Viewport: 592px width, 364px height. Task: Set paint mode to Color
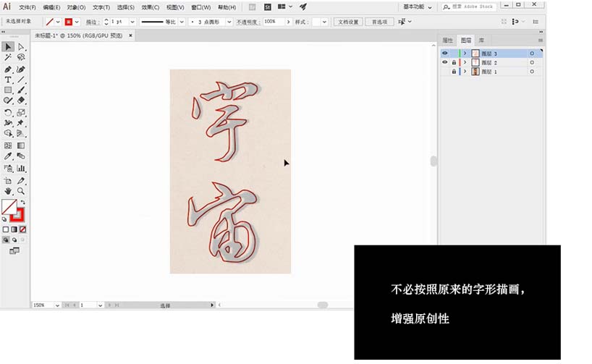click(6, 229)
